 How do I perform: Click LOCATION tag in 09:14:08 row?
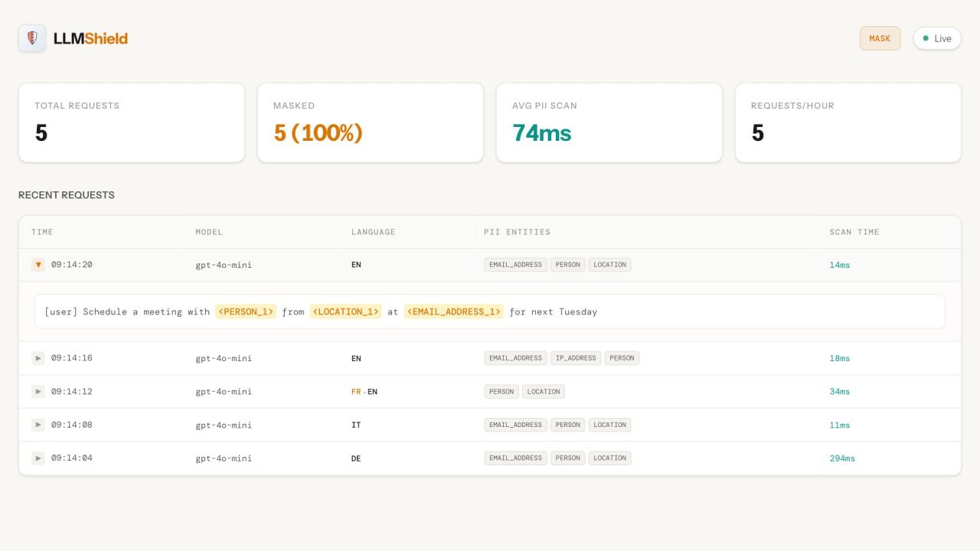(610, 425)
